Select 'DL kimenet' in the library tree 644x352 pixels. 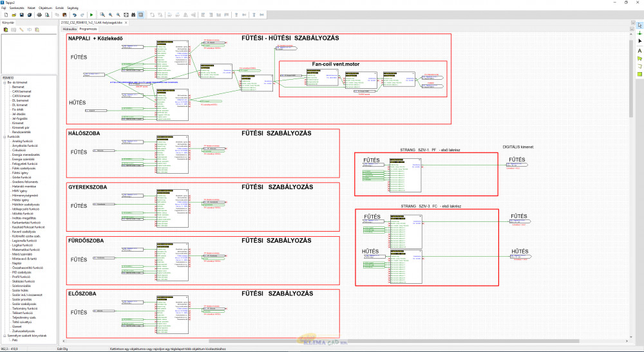click(x=20, y=105)
